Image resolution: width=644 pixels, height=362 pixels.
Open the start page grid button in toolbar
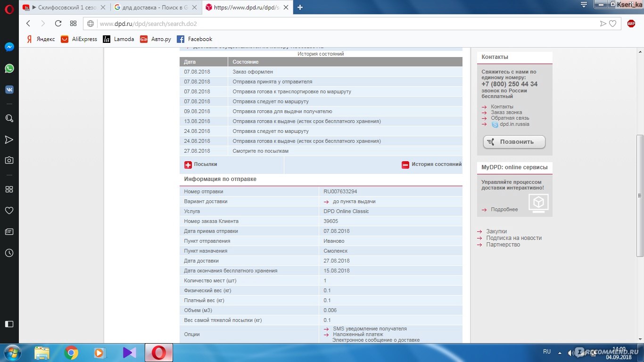point(73,24)
